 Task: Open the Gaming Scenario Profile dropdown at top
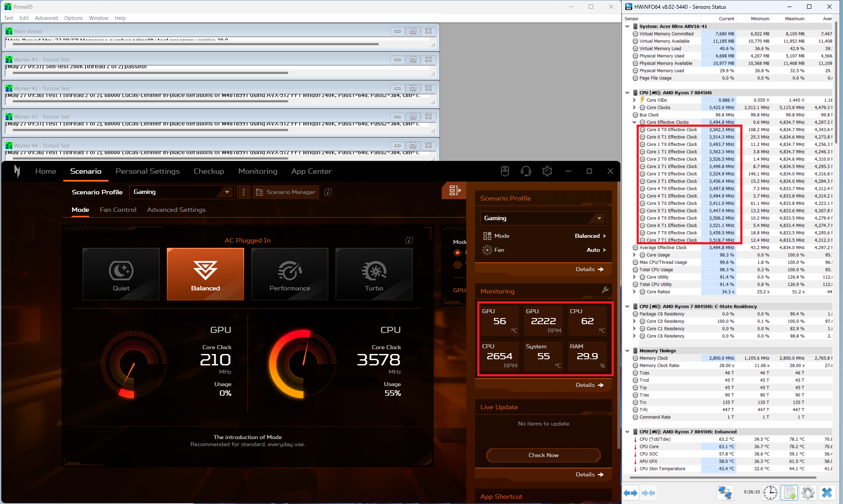[182, 192]
